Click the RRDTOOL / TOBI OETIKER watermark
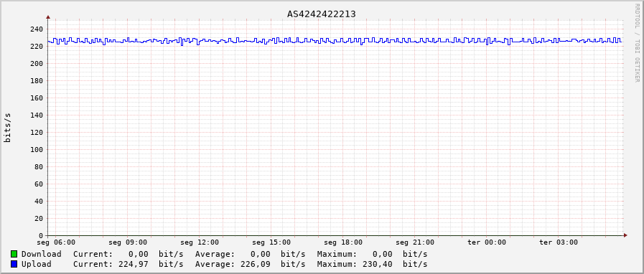Screen dimensions: 644x274 pos(637,42)
